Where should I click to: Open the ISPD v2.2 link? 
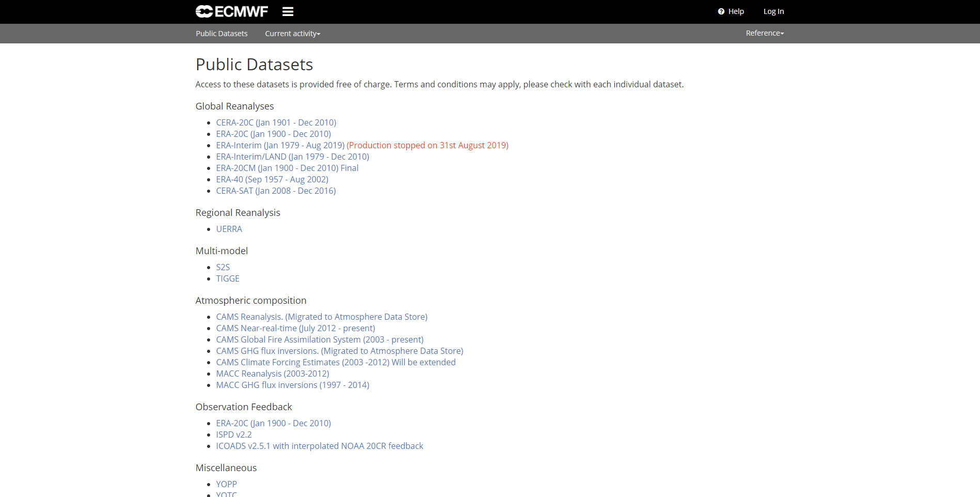tap(234, 434)
